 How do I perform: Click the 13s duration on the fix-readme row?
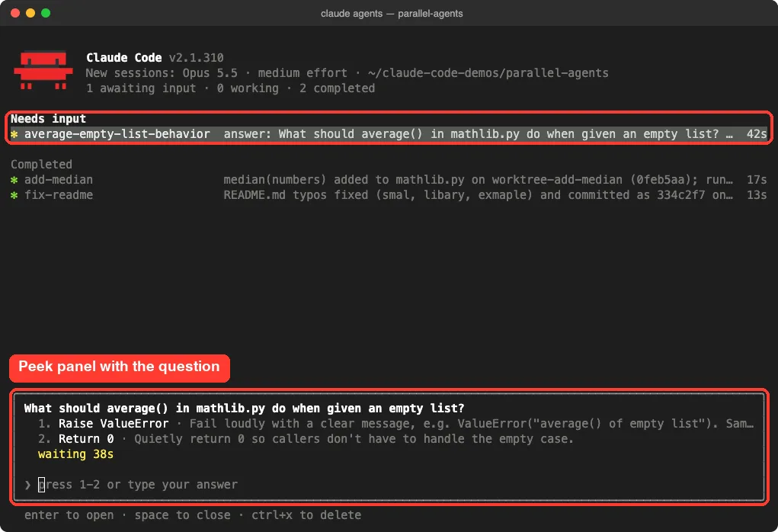(757, 195)
